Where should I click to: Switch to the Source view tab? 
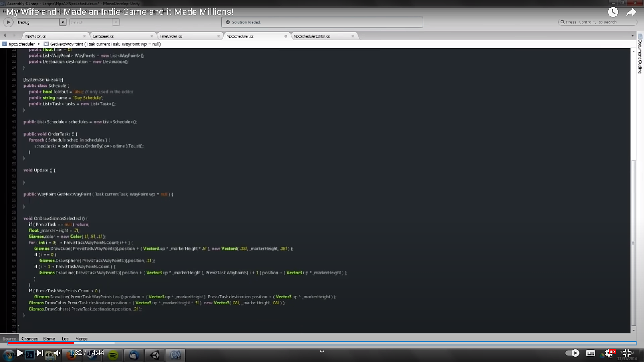(x=9, y=339)
